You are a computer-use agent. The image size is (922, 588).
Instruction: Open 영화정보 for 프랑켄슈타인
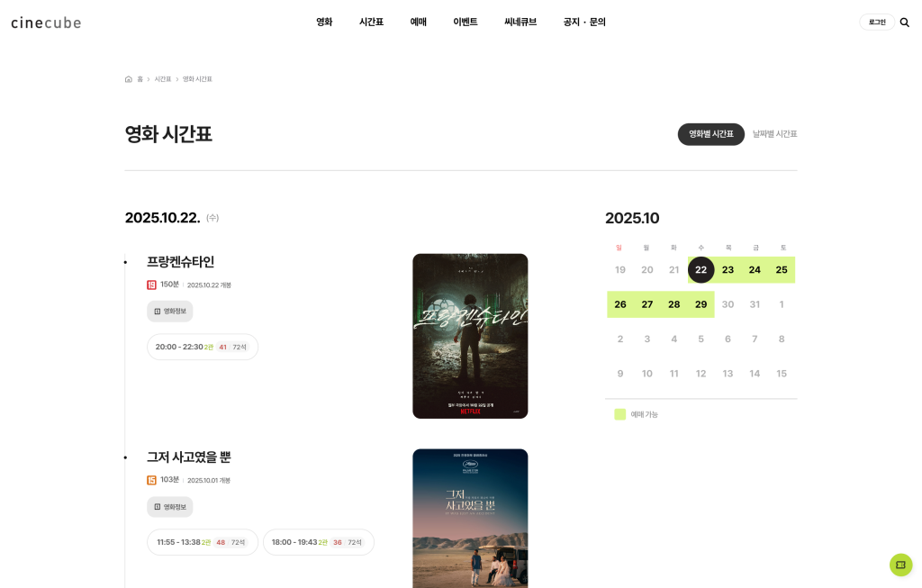click(x=170, y=311)
